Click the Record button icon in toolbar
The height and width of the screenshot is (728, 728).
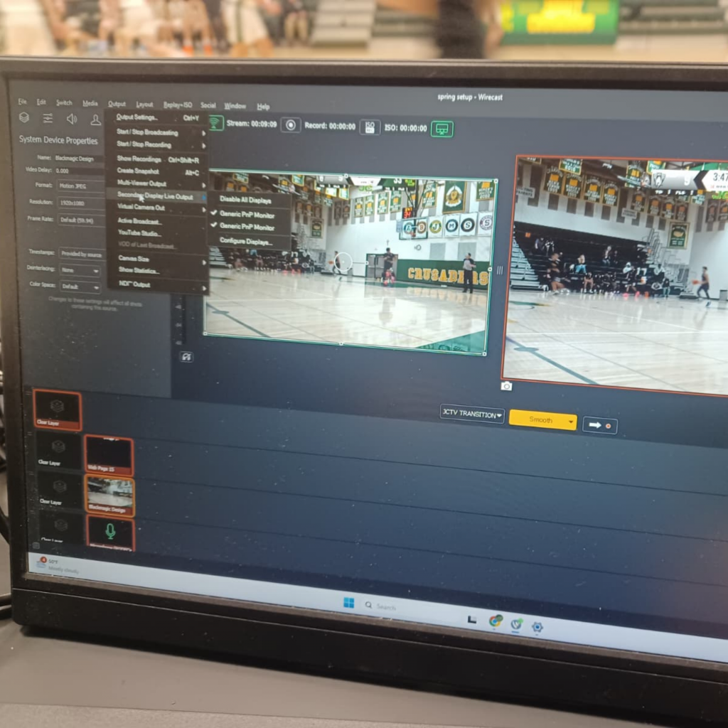[x=290, y=125]
